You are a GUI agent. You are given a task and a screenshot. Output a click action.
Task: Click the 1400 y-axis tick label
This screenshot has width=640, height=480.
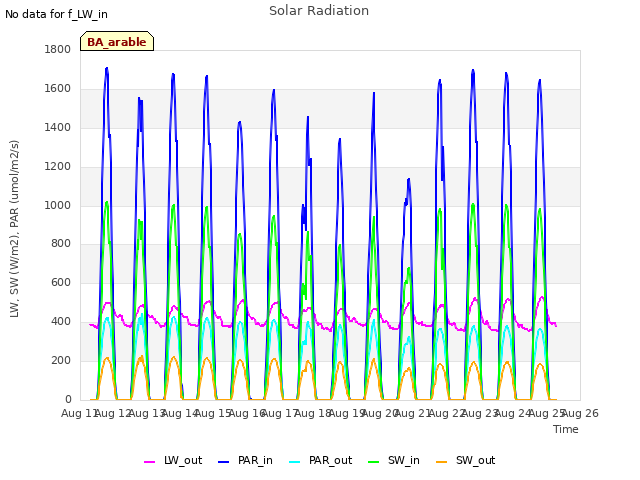[58, 127]
